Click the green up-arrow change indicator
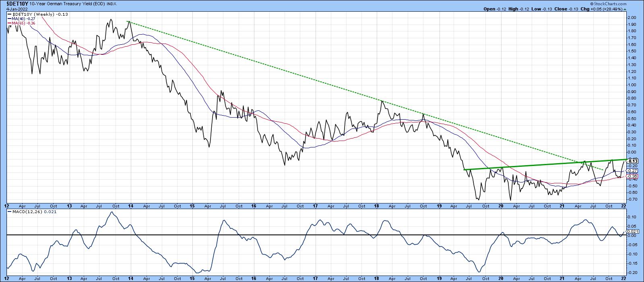The width and height of the screenshot is (644, 282). 624,9
